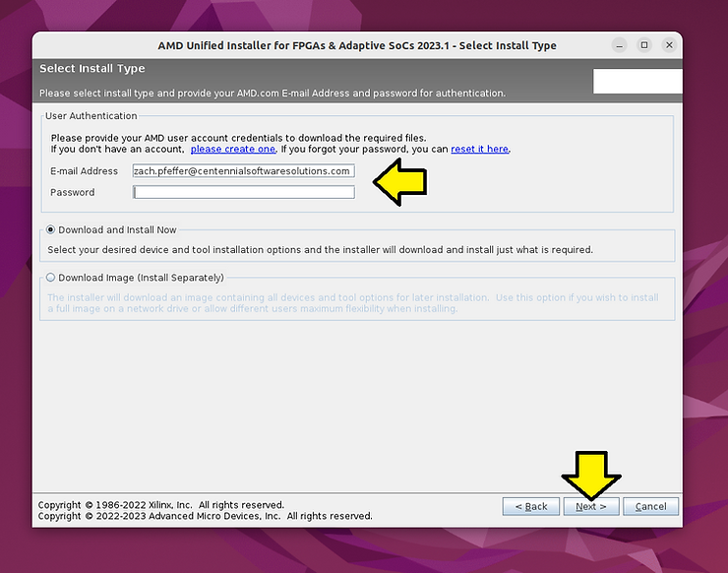Maximize the installer window
This screenshot has width=728, height=573.
(644, 45)
